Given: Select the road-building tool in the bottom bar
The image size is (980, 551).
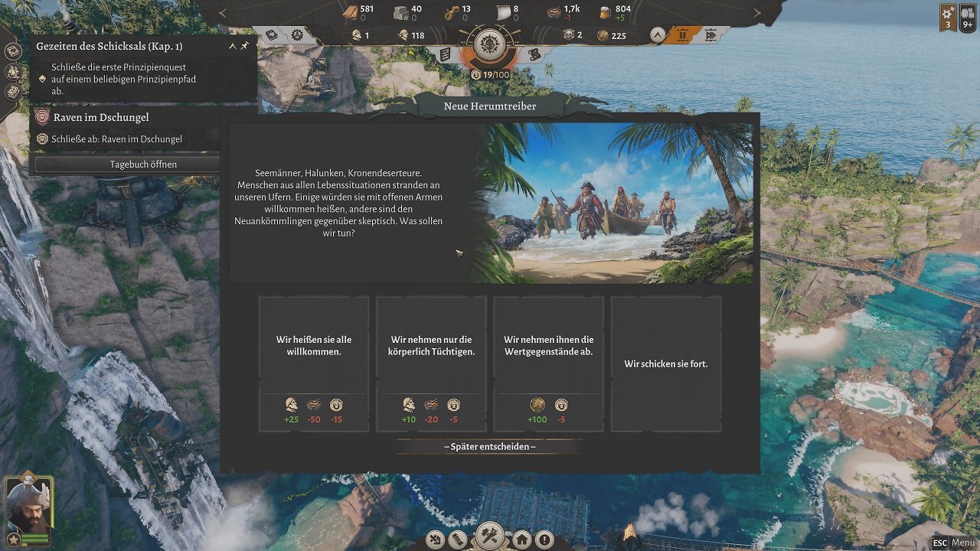Looking at the screenshot, I should pyautogui.click(x=458, y=540).
